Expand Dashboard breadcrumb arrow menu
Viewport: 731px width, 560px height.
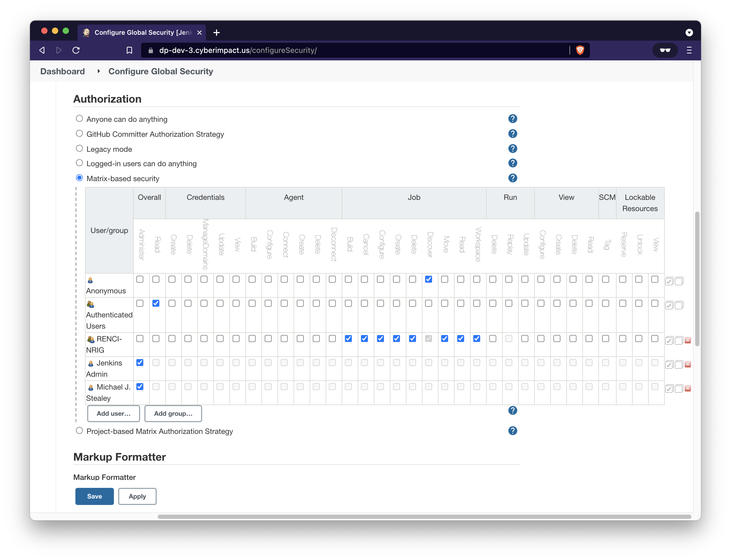coord(99,71)
